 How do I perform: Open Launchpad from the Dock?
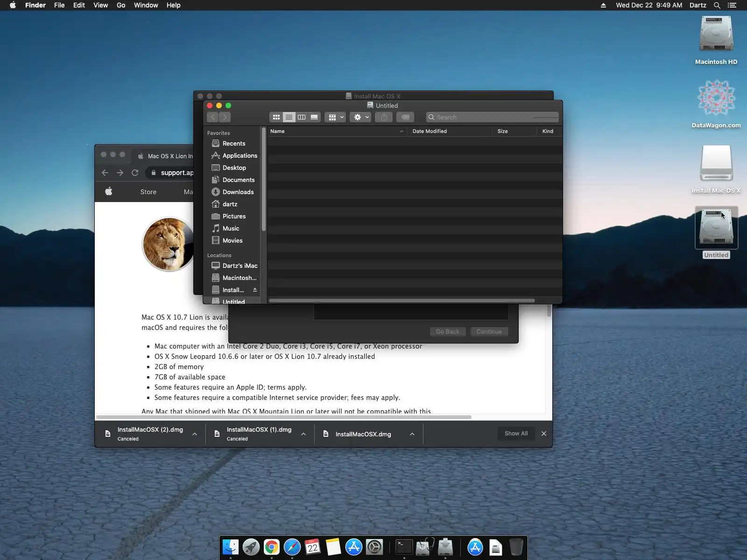point(251,547)
